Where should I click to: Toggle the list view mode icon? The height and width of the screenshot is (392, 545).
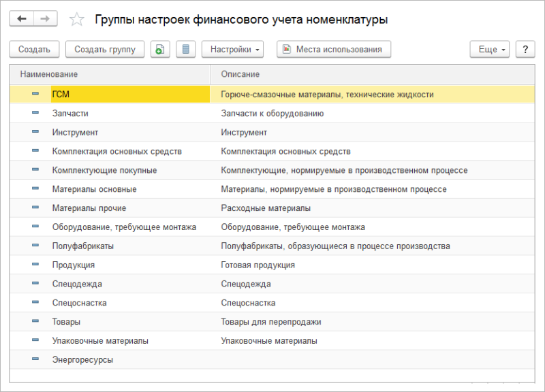tap(185, 49)
